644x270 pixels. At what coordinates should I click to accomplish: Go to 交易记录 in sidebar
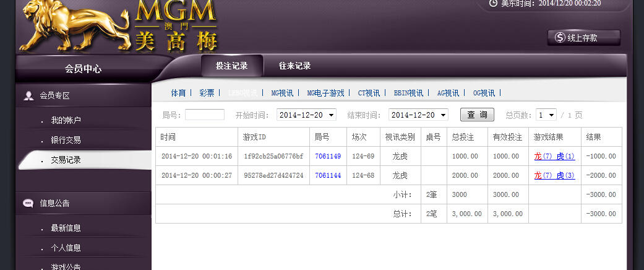tap(66, 160)
